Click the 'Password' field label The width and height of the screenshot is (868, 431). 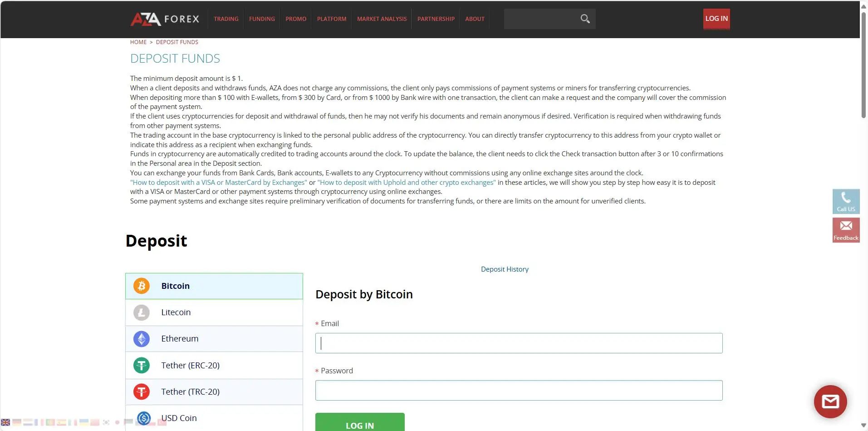click(x=337, y=371)
